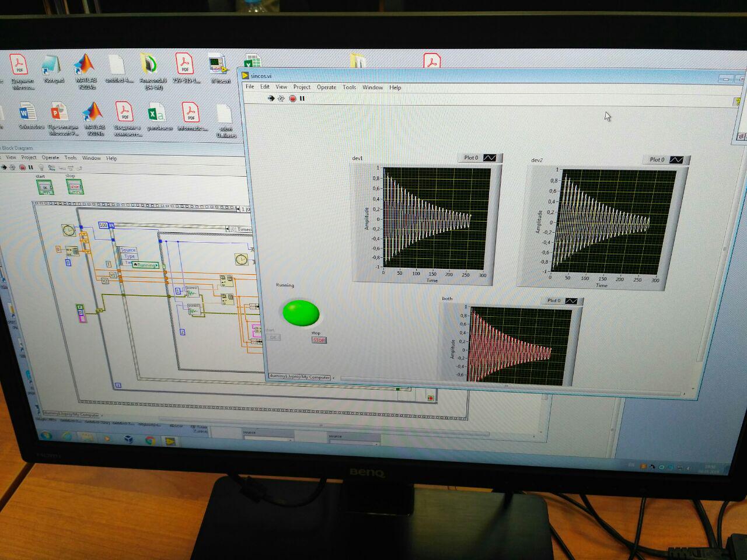Open the Window menu in sincos.vi
Image resolution: width=747 pixels, height=560 pixels.
coord(372,87)
